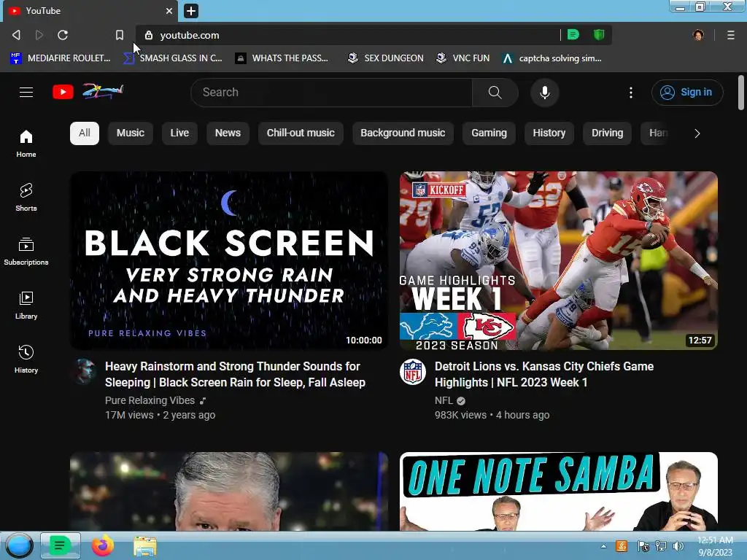The height and width of the screenshot is (560, 747).
Task: Click the Windows Start orb
Action: pyautogui.click(x=19, y=545)
